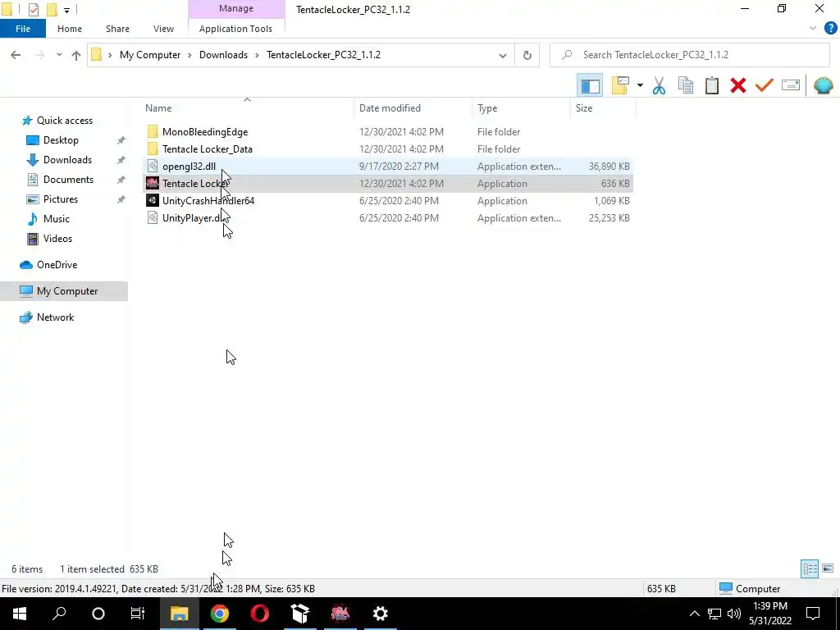Click the Manage contextual tab
The width and height of the screenshot is (840, 630).
tap(236, 8)
